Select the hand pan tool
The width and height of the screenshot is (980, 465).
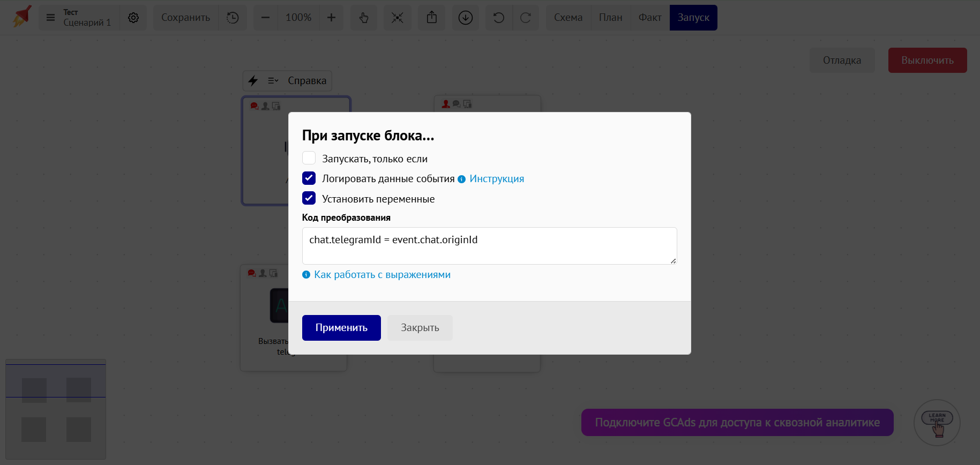[x=364, y=18]
